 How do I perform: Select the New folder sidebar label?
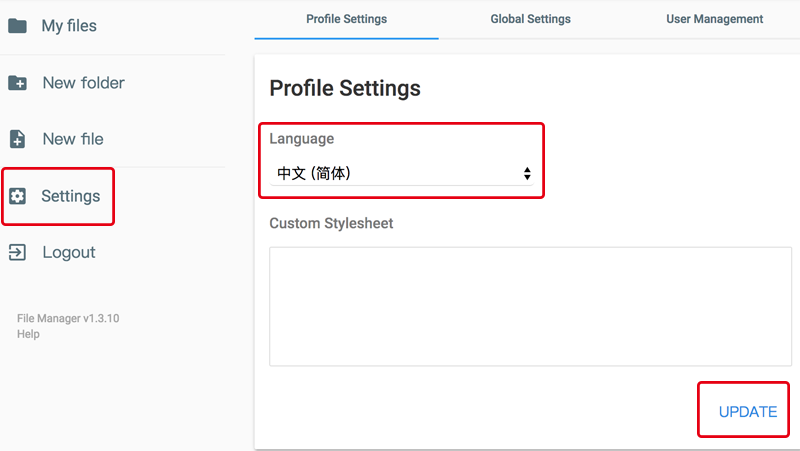(83, 83)
